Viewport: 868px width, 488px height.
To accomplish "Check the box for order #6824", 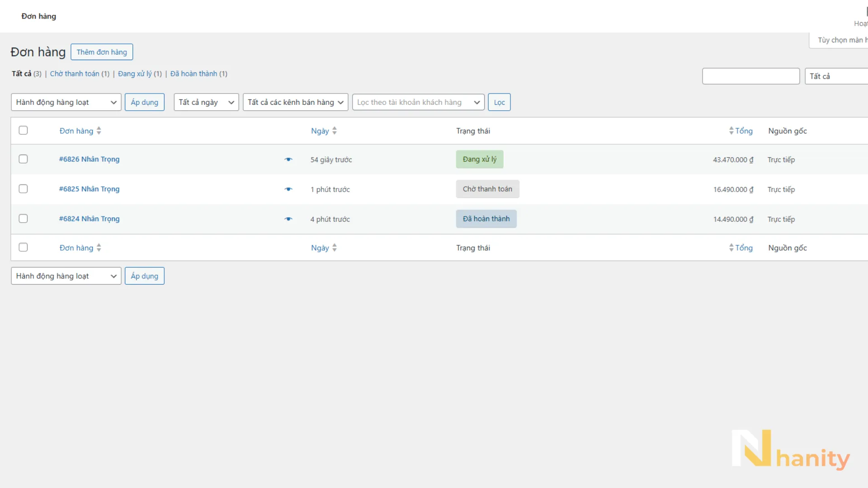I will click(x=23, y=219).
